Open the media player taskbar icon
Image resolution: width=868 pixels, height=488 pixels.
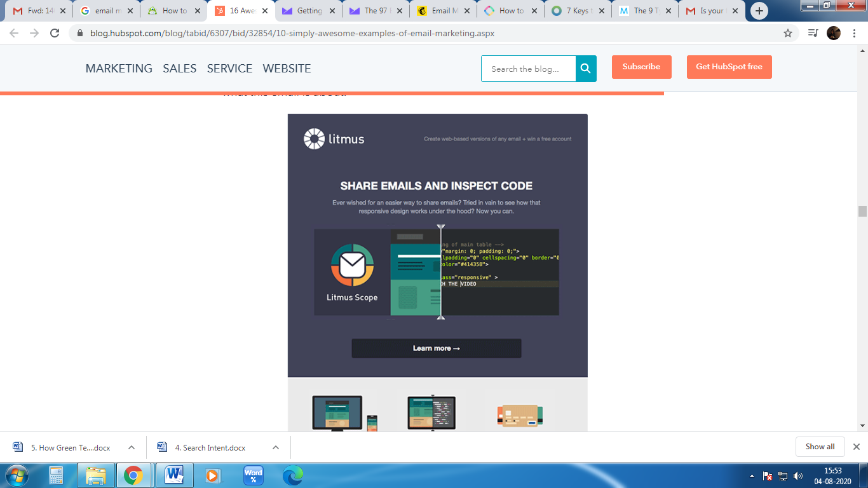[x=214, y=475]
